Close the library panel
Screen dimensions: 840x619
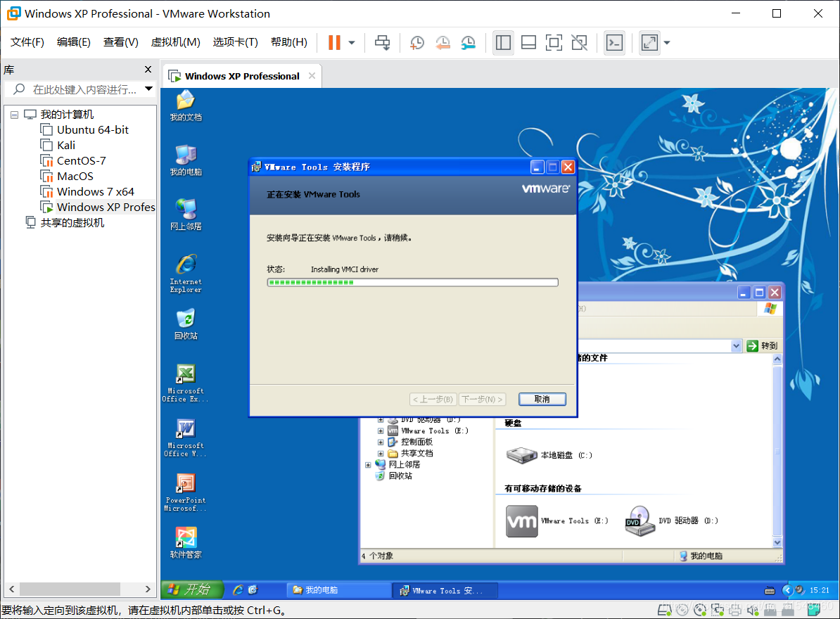tap(148, 70)
